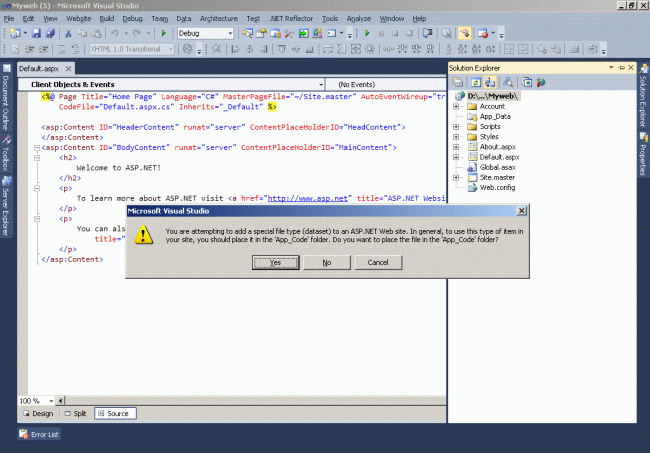The height and width of the screenshot is (453, 650).
Task: Open the Debug configuration dropdown
Action: coord(230,33)
